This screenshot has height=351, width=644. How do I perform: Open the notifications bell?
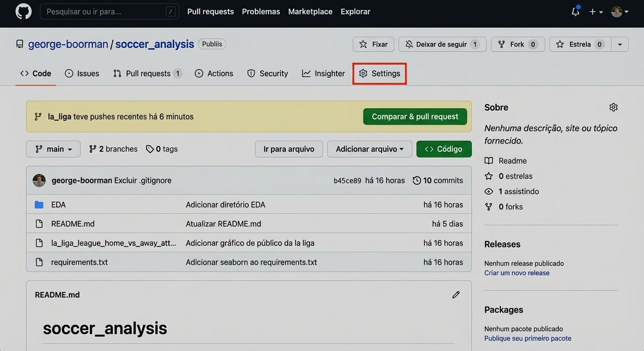(x=575, y=11)
